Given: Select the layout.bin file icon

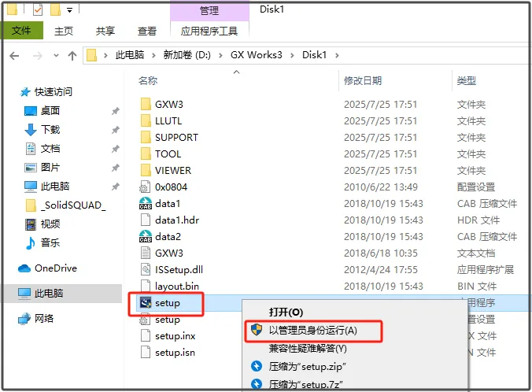Looking at the screenshot, I should (x=146, y=286).
